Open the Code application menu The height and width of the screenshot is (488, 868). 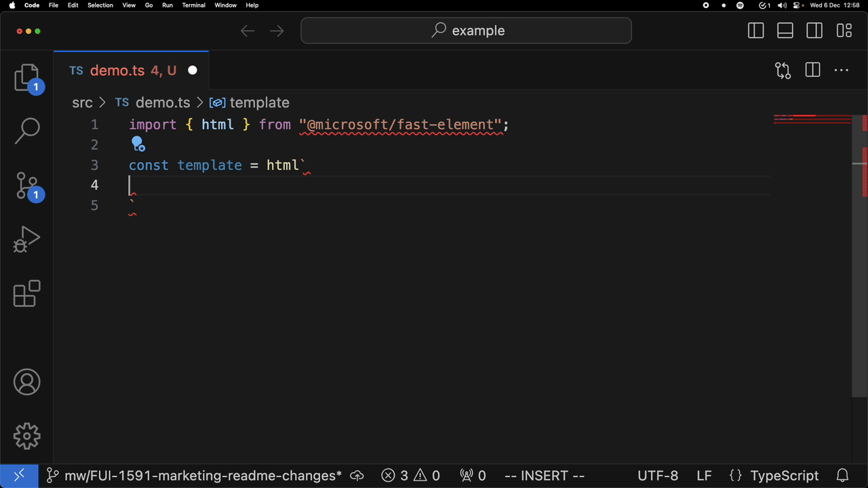point(32,5)
